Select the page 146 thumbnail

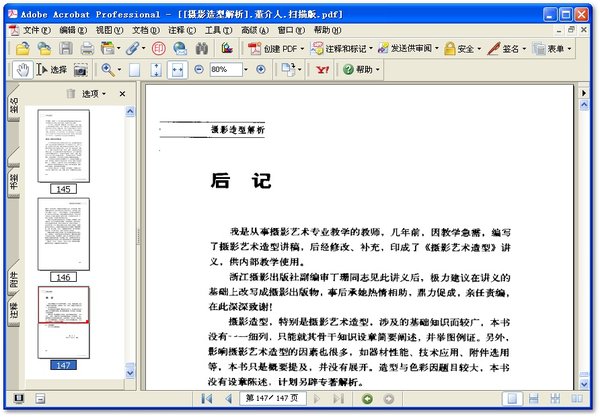(x=64, y=234)
